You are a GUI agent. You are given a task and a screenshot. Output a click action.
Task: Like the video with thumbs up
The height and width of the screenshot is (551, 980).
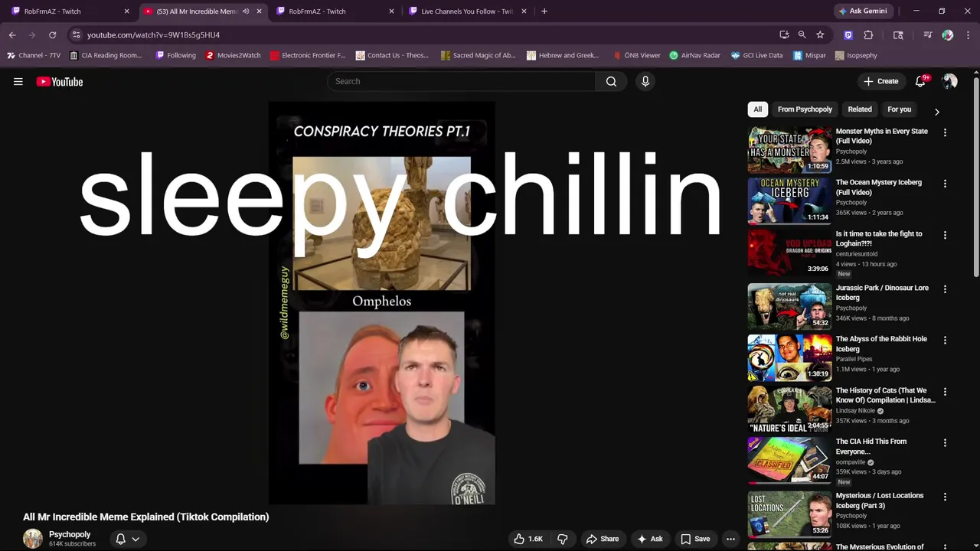tap(528, 539)
